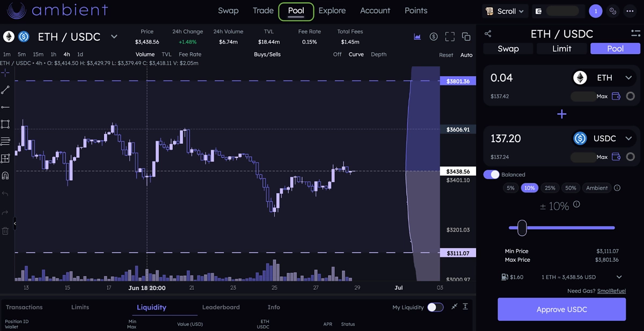Open the Scroll network selector

504,11
